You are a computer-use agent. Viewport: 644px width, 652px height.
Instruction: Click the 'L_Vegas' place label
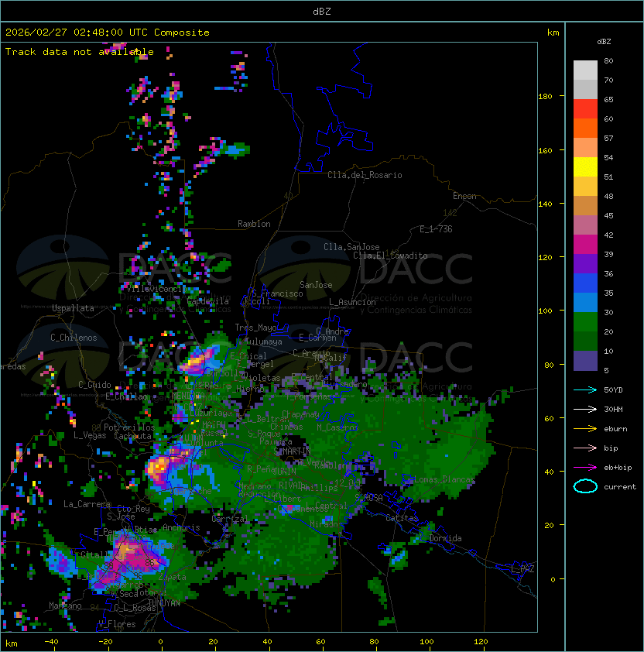click(90, 435)
